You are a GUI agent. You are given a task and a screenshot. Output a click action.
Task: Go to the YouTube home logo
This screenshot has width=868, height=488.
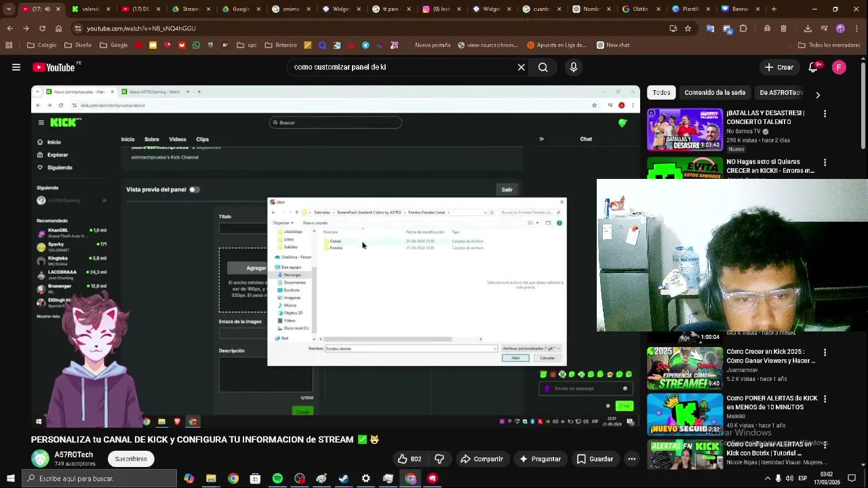point(54,67)
